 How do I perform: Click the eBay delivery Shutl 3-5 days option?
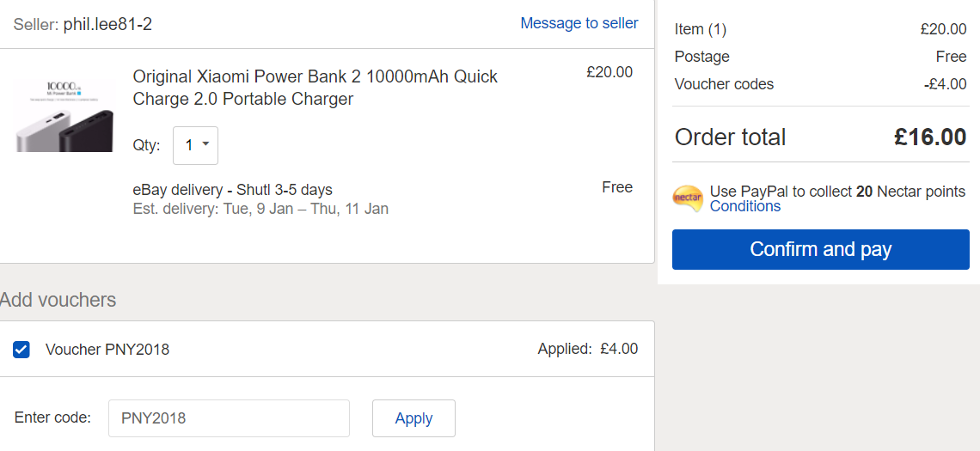232,189
